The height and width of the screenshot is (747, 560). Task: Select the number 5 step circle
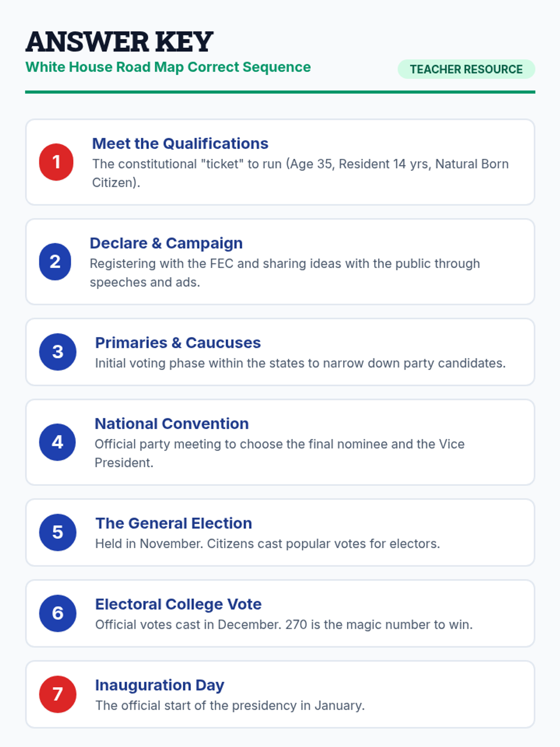point(57,532)
